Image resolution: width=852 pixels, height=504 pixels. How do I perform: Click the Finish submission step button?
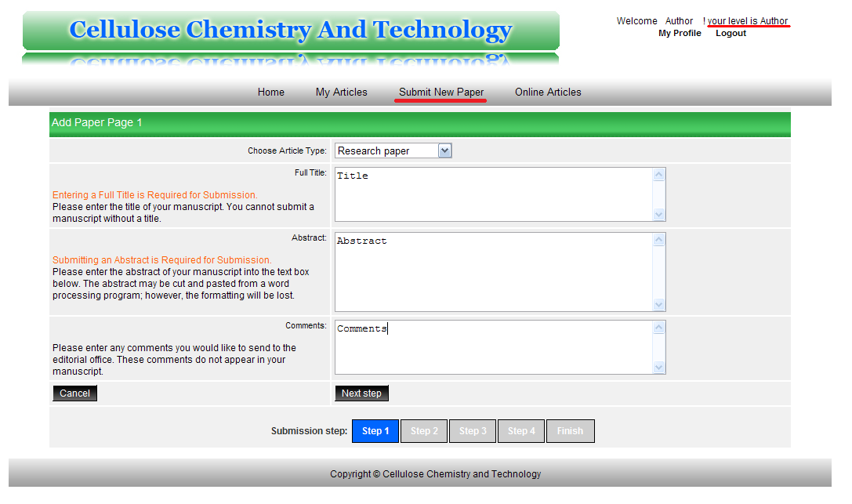pos(570,430)
